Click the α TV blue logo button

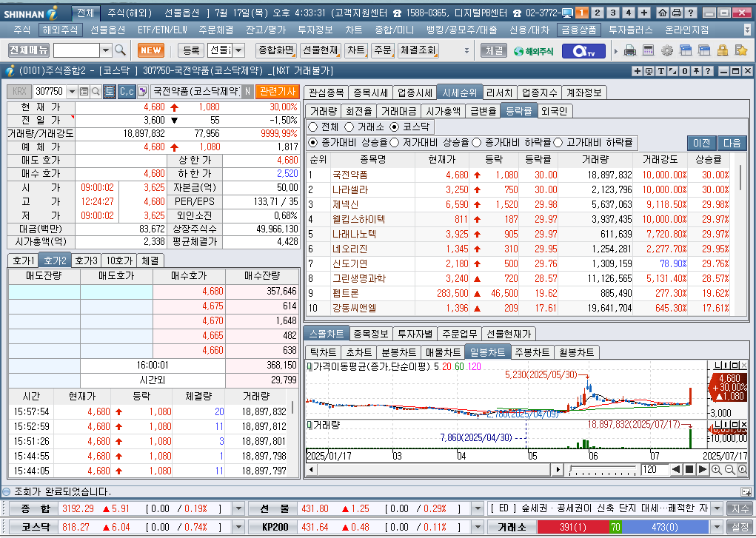(x=583, y=50)
